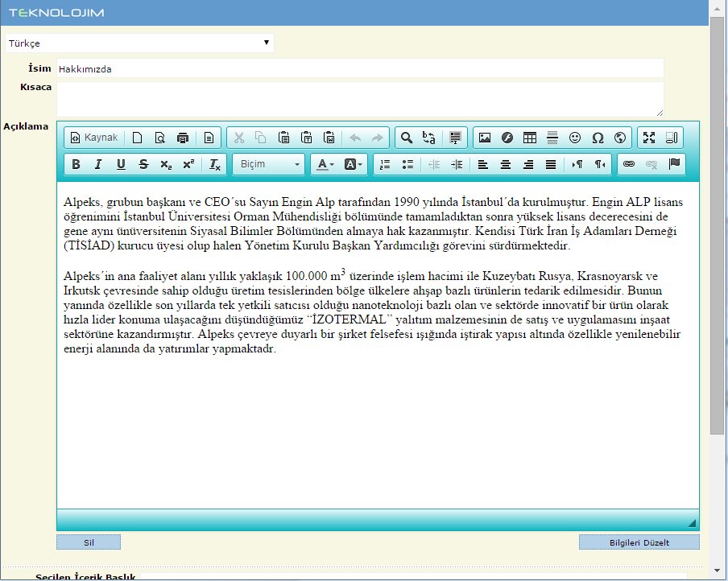Insert numbered list
This screenshot has width=728, height=581.
(385, 164)
